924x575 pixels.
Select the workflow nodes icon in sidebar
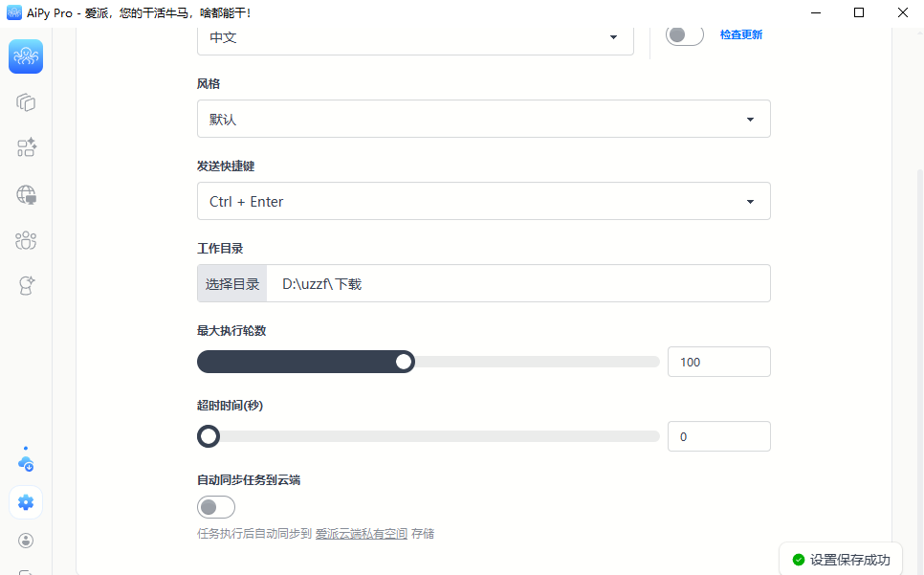[x=25, y=148]
